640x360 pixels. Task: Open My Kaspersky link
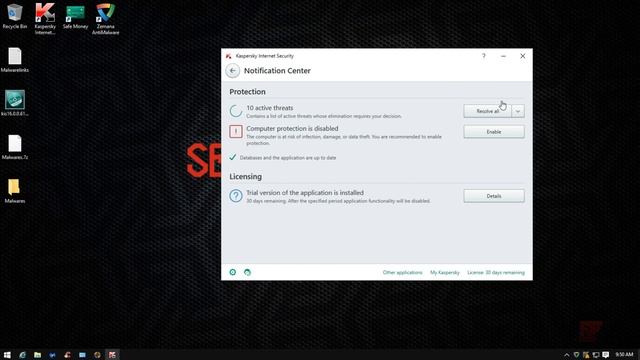click(444, 272)
